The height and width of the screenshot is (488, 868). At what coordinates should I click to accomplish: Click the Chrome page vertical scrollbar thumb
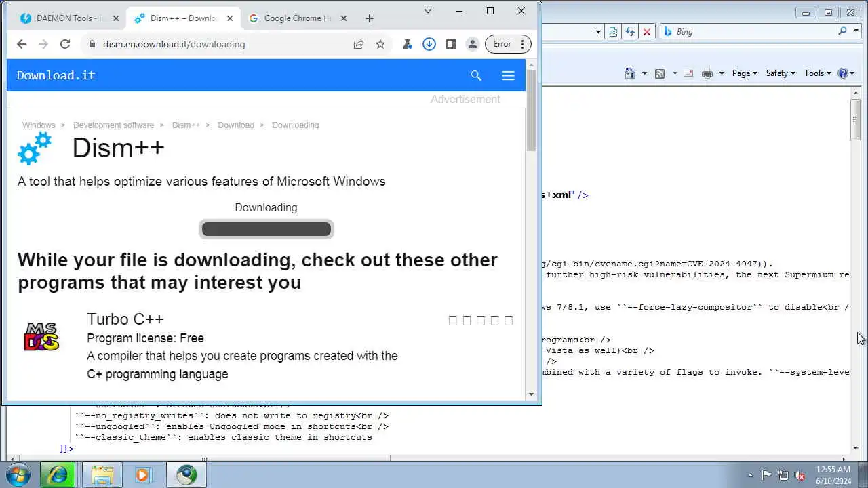[x=531, y=110]
